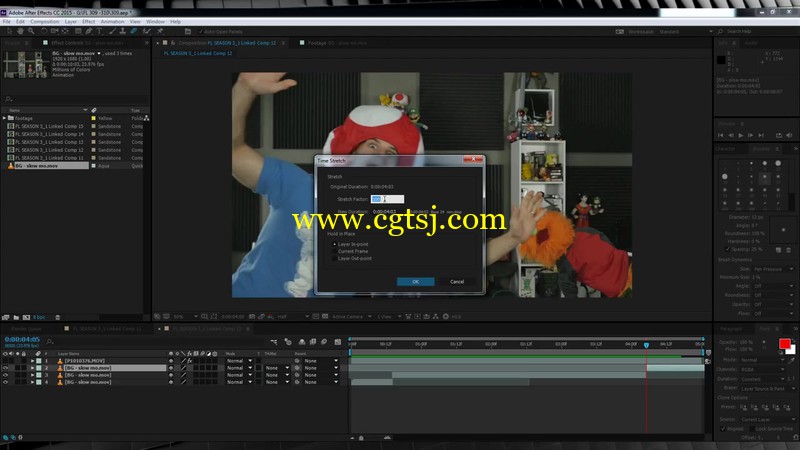
Task: Select Layer In-point radio option
Action: [335, 244]
